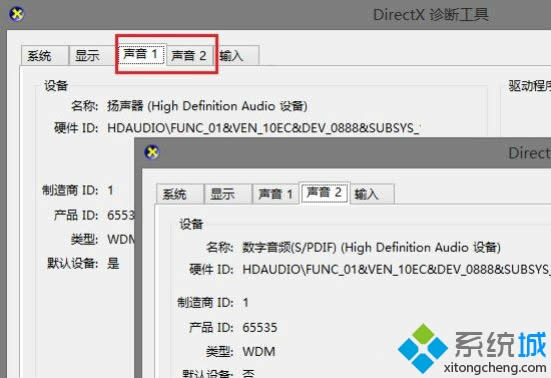Click device name 扬声器 (High Definition Audio 设备)
551x378 pixels.
coord(207,106)
